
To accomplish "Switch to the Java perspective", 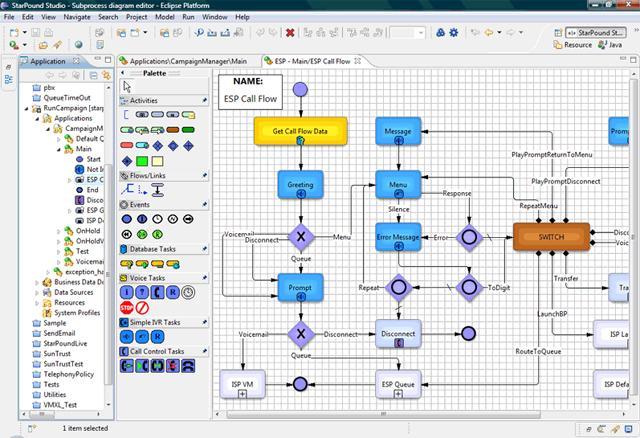I will tap(610, 45).
